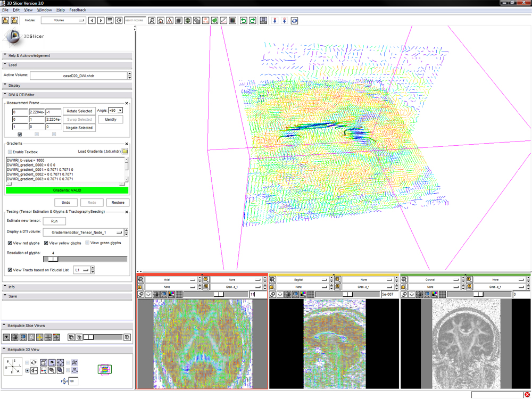The width and height of the screenshot is (532, 399).
Task: Click the Run button to estimate tensor
Action: pyautogui.click(x=54, y=221)
